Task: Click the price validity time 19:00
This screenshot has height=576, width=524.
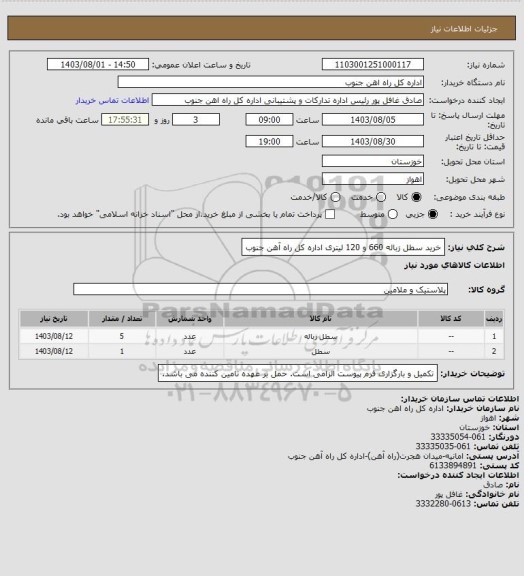Action: (x=269, y=141)
